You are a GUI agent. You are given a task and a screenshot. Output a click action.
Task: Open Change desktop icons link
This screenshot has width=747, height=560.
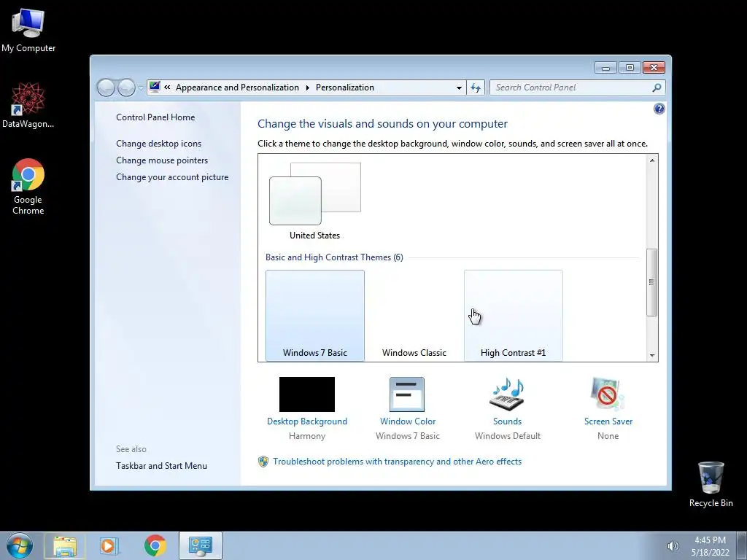[x=158, y=144]
